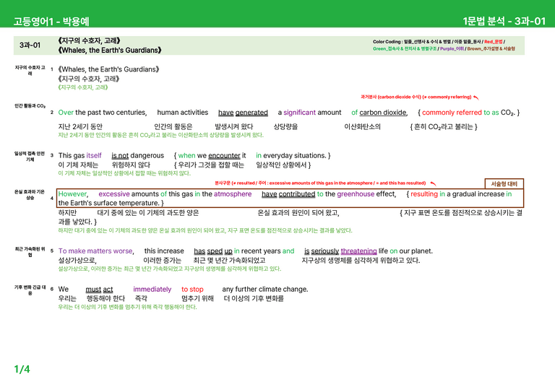Click 'Red_문법' in the Color Coding legend

coord(493,42)
